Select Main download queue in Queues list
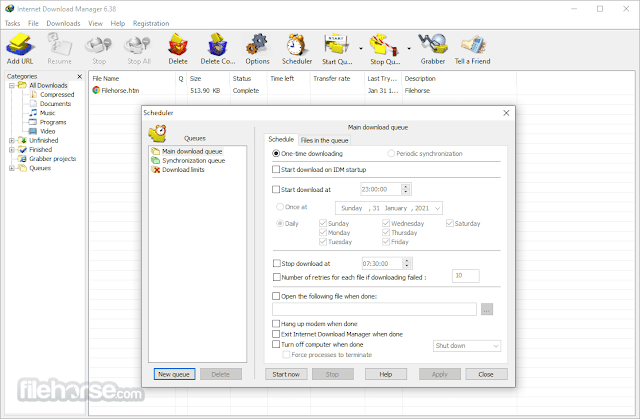 pos(192,151)
